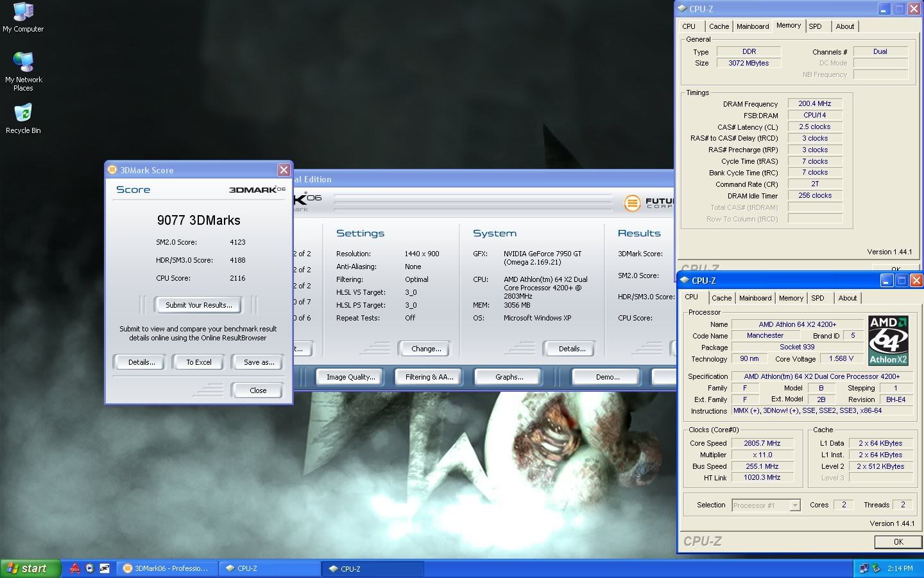The width and height of the screenshot is (924, 578).
Task: Click OK in the lower CPU-Z window
Action: (898, 542)
